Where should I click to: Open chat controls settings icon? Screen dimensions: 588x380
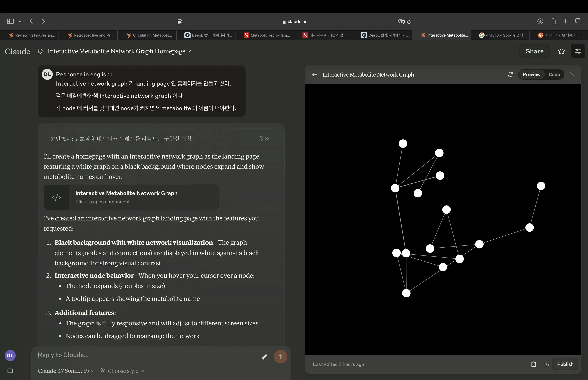[577, 51]
